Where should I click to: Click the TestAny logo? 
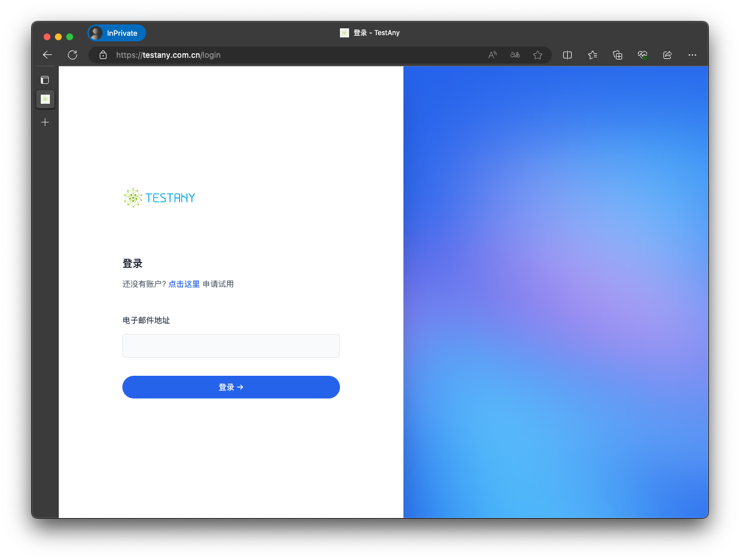(159, 198)
